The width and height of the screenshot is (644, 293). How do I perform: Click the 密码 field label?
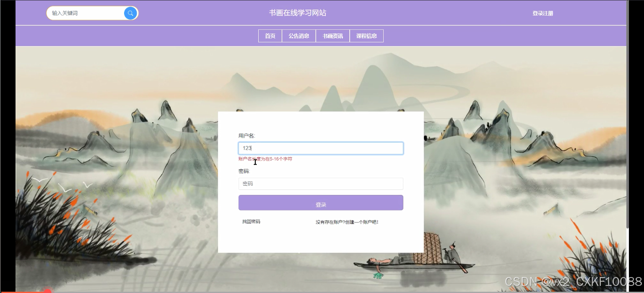tap(244, 171)
